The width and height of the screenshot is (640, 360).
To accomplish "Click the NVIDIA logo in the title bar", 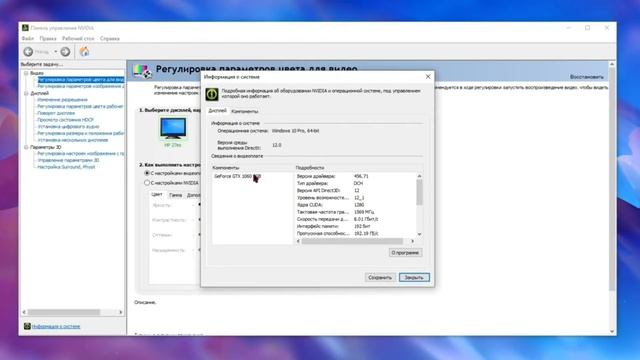I will click(x=25, y=28).
